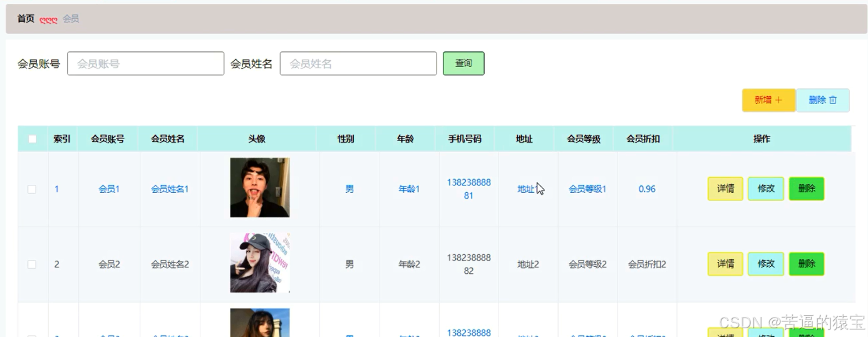The height and width of the screenshot is (337, 868).
Task: Click 删除 for 会员2 row
Action: click(807, 264)
